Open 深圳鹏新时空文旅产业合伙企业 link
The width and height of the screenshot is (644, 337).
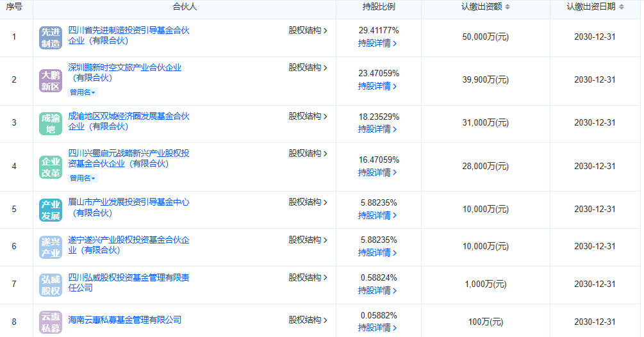pos(124,72)
